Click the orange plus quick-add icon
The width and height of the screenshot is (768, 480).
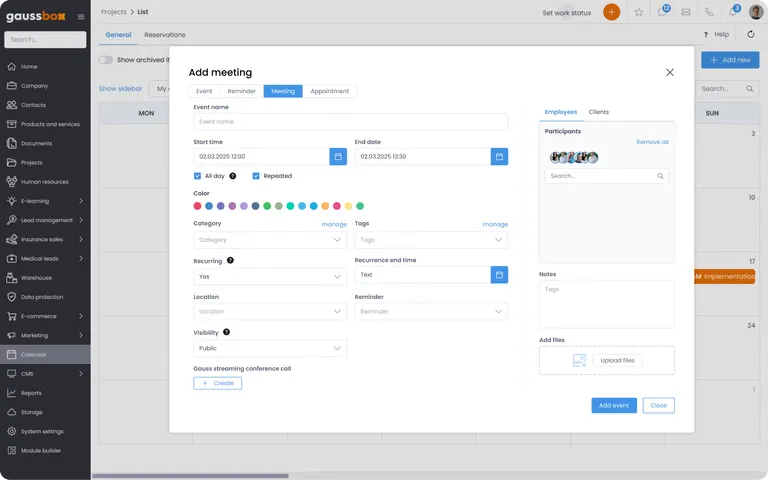coord(611,12)
